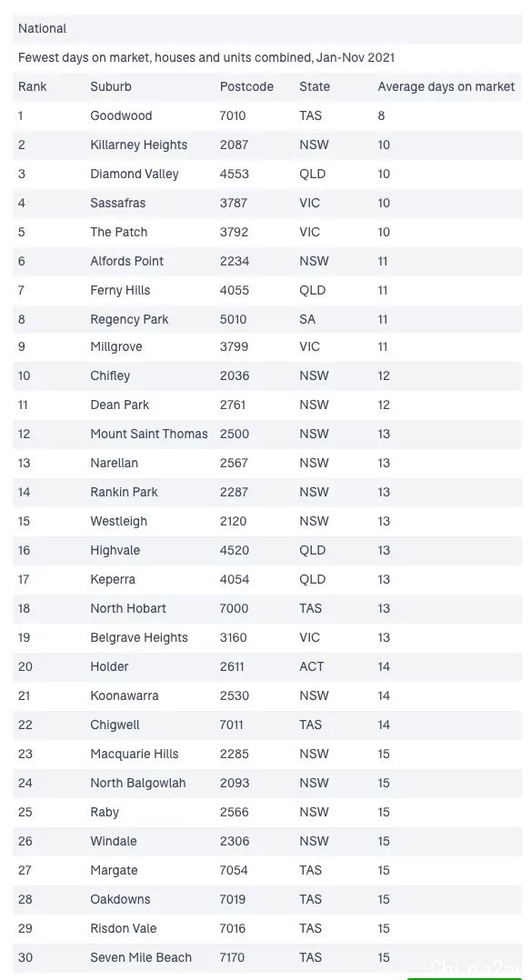Viewport: 531px width, 980px height.
Task: Select postcode 2611 for Holder
Action: tap(232, 666)
